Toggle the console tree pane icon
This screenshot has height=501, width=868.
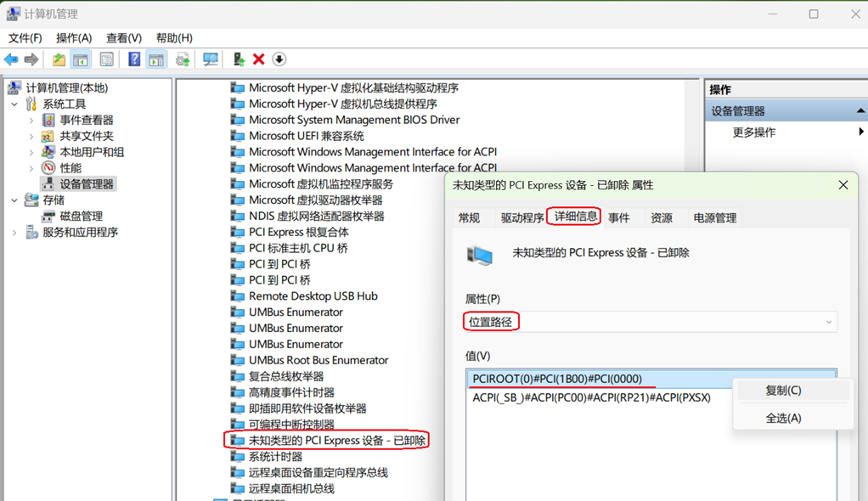[x=79, y=59]
